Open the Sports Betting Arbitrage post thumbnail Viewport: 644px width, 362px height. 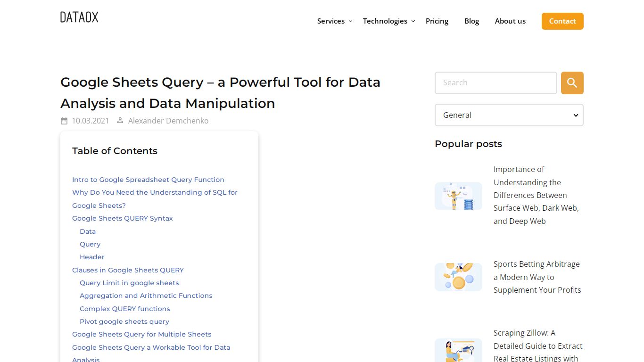click(458, 277)
